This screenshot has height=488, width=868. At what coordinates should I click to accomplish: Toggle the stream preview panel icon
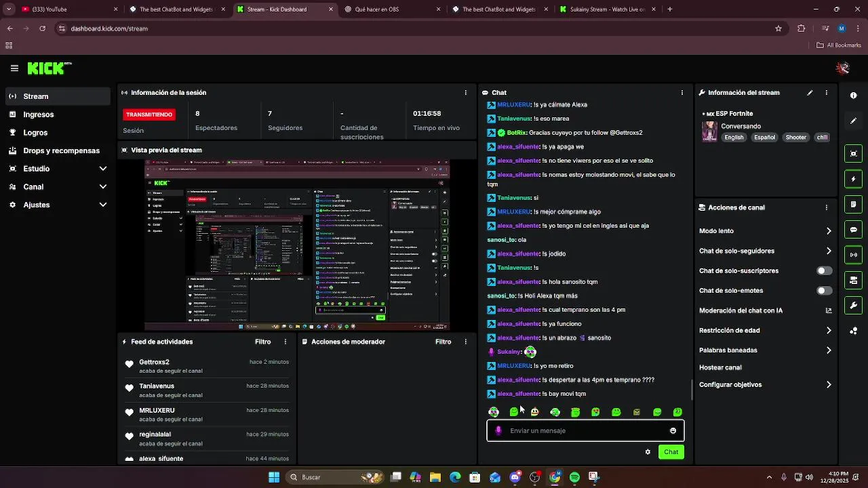[854, 153]
